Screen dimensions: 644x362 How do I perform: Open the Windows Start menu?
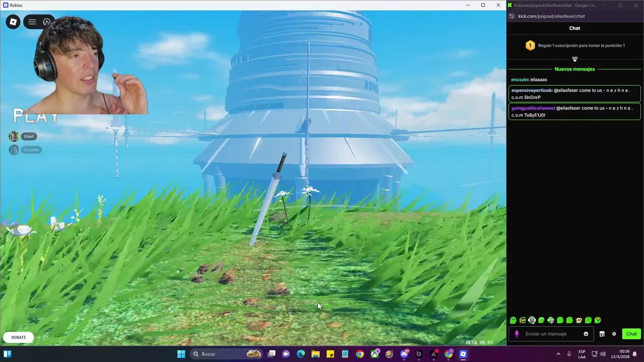tap(181, 354)
